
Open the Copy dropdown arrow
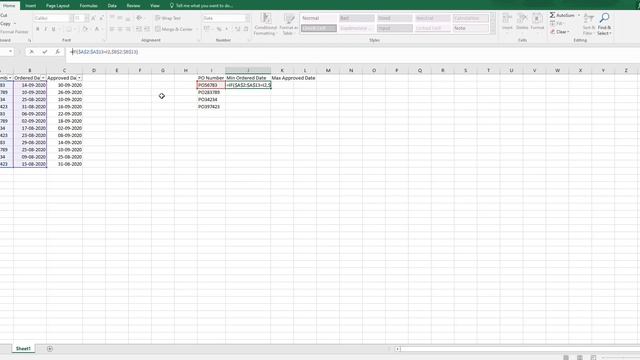15,24
